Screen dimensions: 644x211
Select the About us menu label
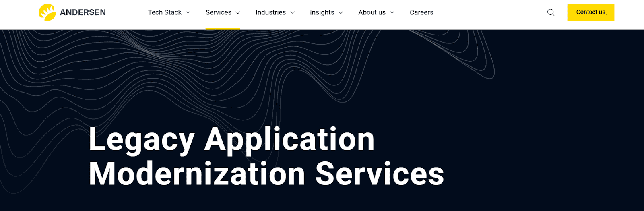pos(372,12)
